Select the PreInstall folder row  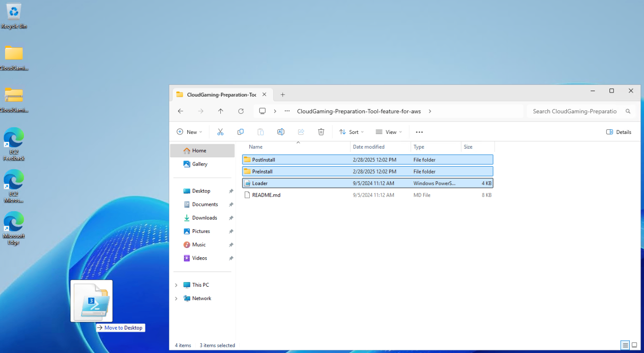tap(368, 172)
